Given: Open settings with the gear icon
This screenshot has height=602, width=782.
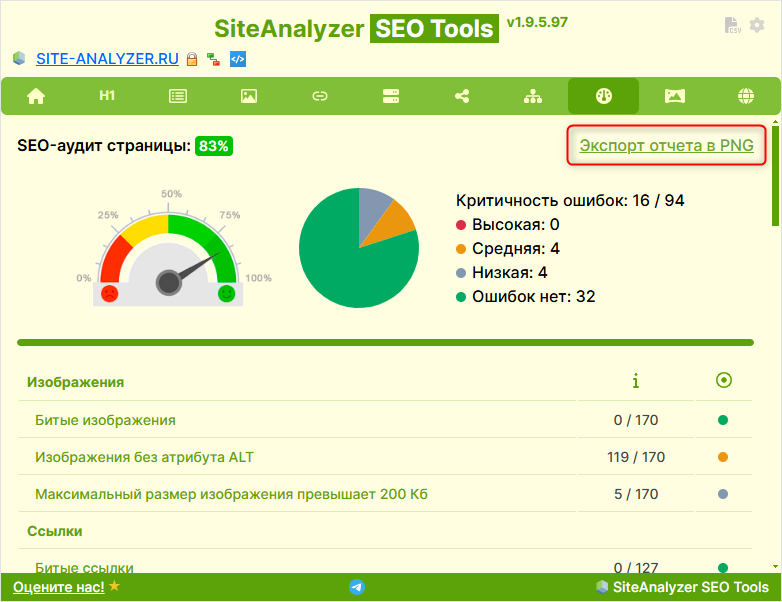Looking at the screenshot, I should tap(757, 25).
